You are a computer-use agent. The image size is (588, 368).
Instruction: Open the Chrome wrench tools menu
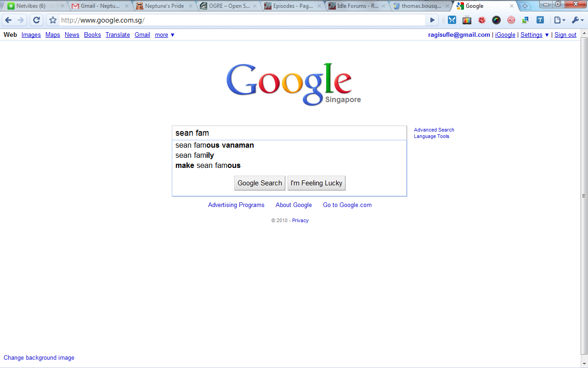pyautogui.click(x=577, y=20)
